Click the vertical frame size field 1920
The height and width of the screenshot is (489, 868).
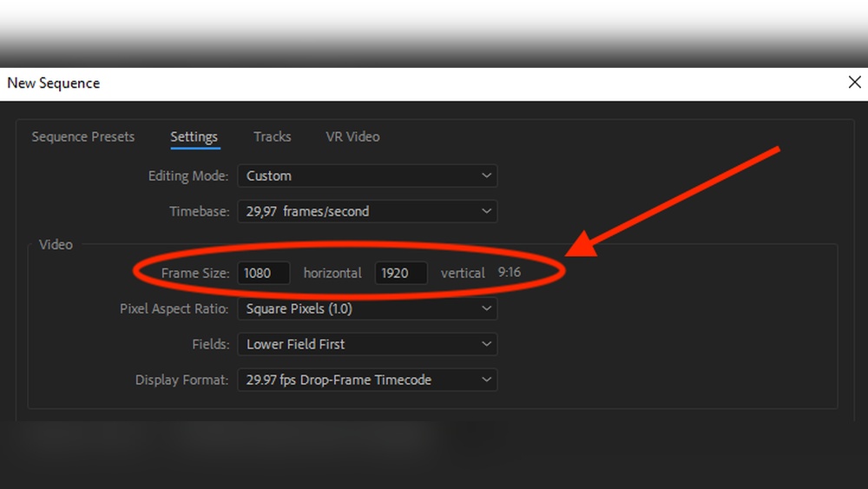coord(401,273)
